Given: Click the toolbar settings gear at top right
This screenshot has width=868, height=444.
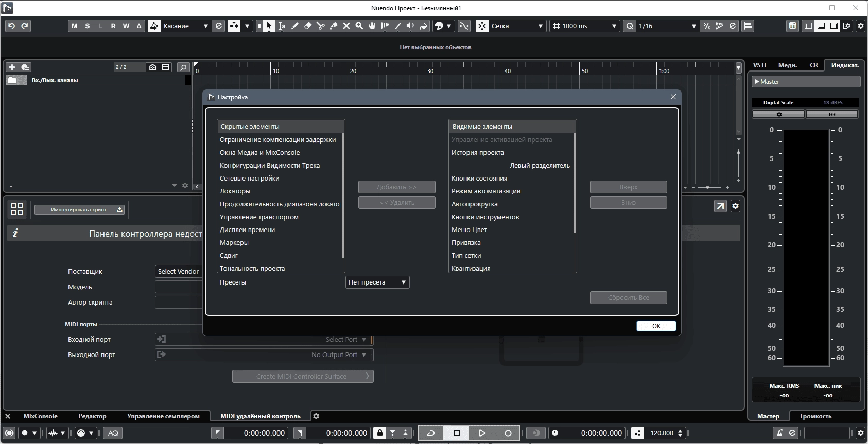Looking at the screenshot, I should 861,26.
